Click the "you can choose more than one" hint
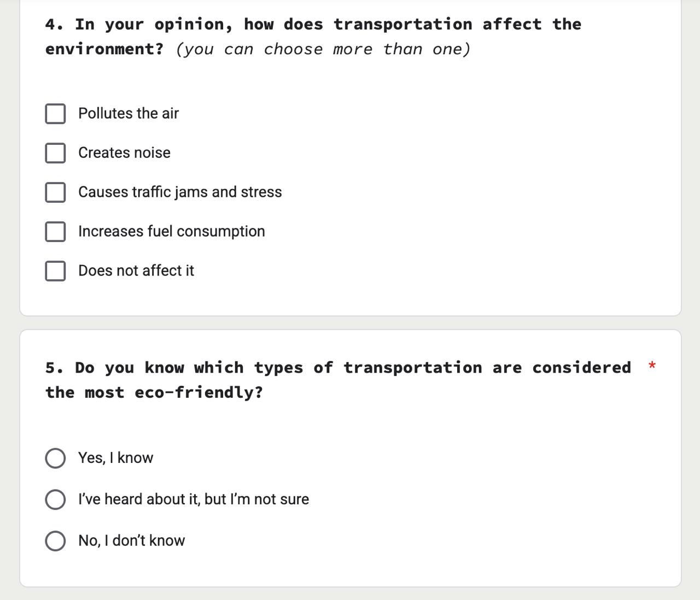The image size is (700, 600). click(323, 50)
